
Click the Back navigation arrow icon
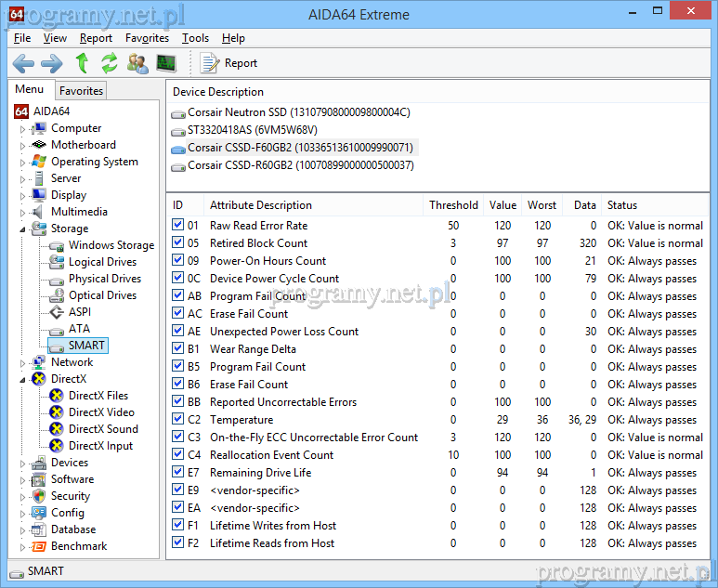pyautogui.click(x=23, y=63)
